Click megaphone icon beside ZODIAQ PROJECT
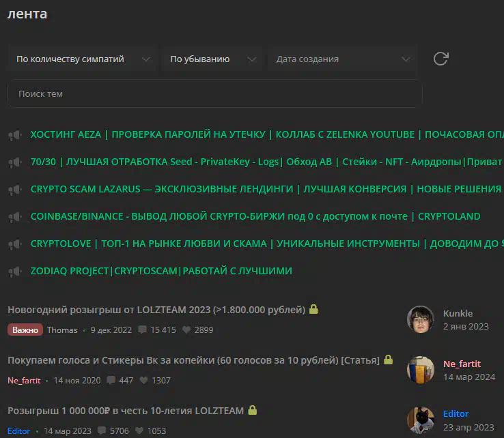This screenshot has height=438, width=504. 15,272
